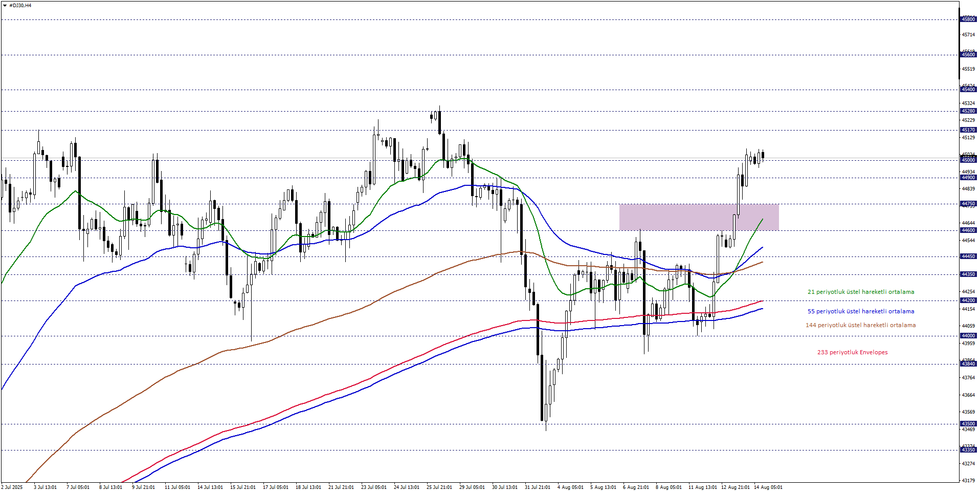Image resolution: width=980 pixels, height=493 pixels.
Task: Click the 45280 level price tag
Action: [x=968, y=111]
